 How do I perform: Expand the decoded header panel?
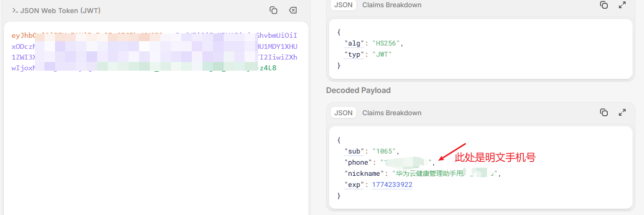[x=622, y=5]
